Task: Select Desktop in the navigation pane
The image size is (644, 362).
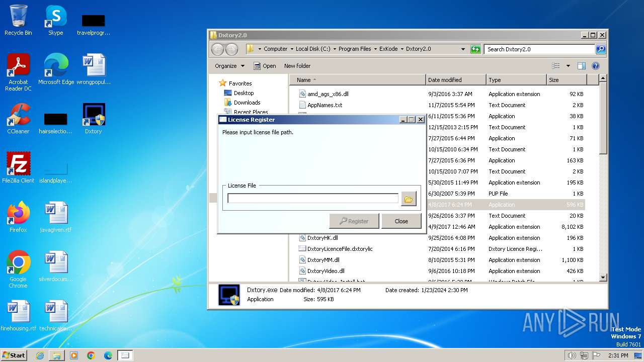Action: click(x=239, y=93)
